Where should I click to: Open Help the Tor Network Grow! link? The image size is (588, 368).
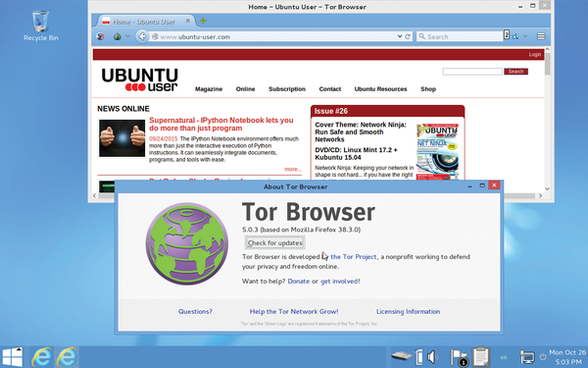tap(294, 311)
